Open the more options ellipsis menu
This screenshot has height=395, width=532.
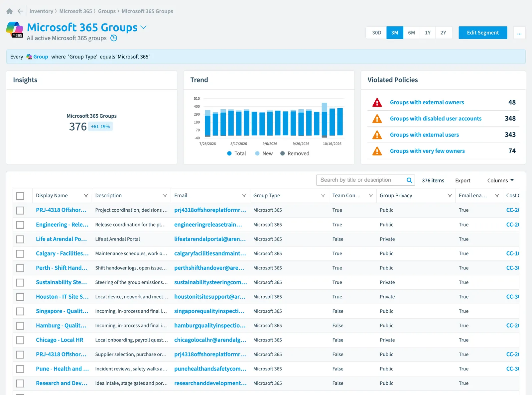pyautogui.click(x=519, y=33)
